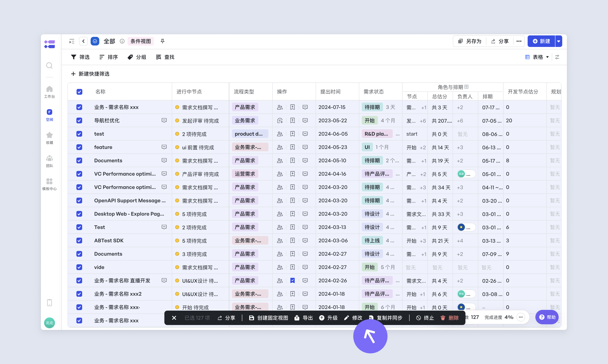The width and height of the screenshot is (608, 364).
Task: Open view settings sliders icon
Action: 557,57
